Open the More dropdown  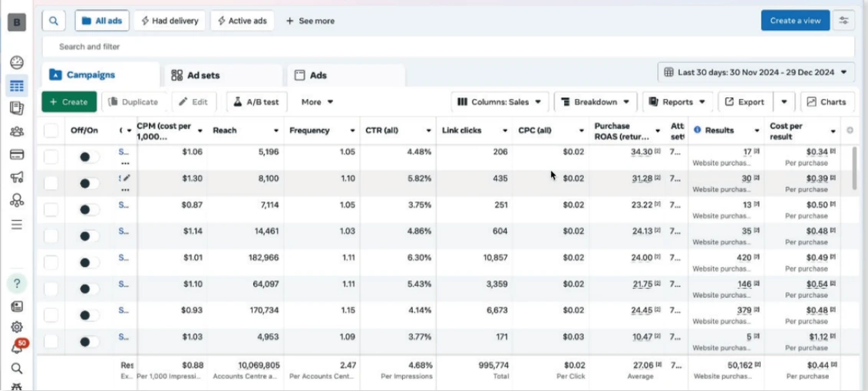click(x=317, y=102)
